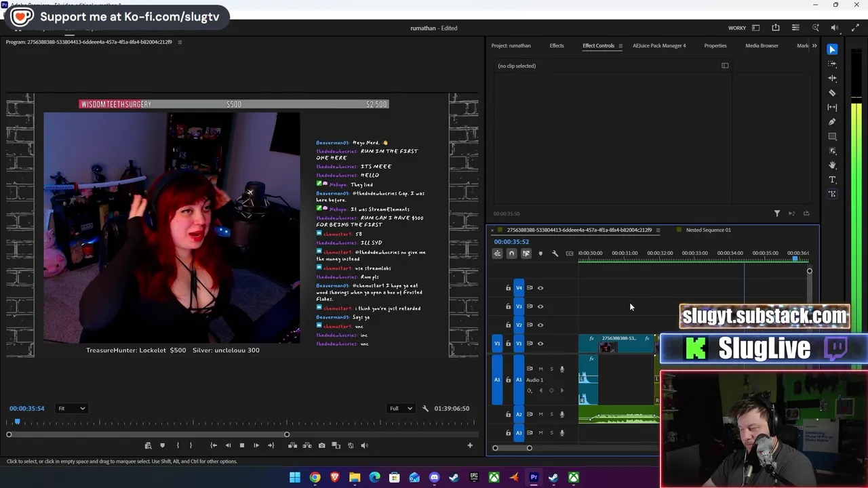
Task: Select the Pen tool
Action: click(832, 122)
